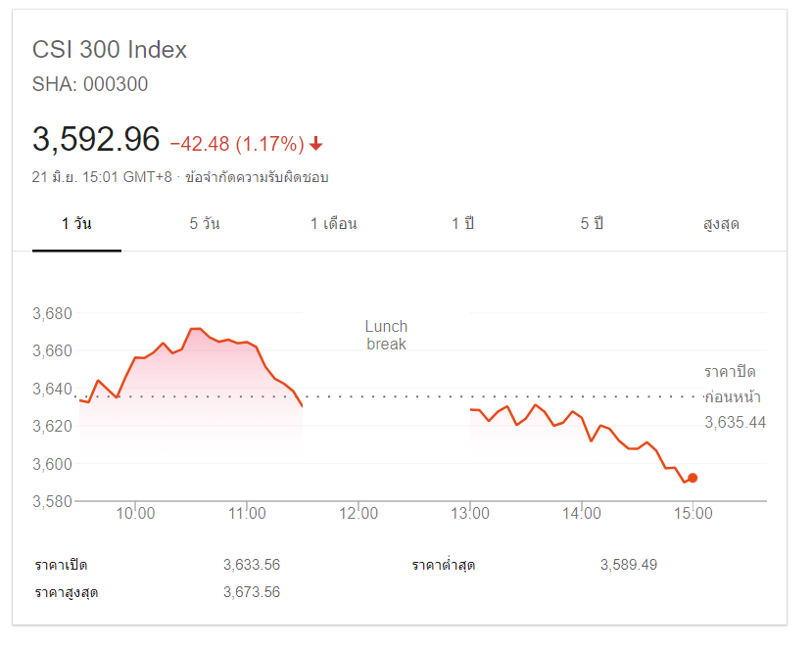Click the current price 3,592.96
This screenshot has height=647, width=812.
[96, 139]
